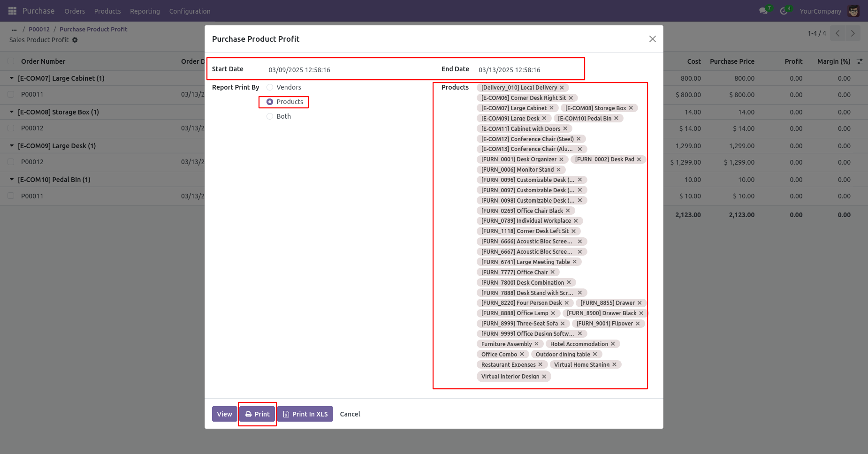Remove the Cabinet with Doors tag

pyautogui.click(x=565, y=129)
